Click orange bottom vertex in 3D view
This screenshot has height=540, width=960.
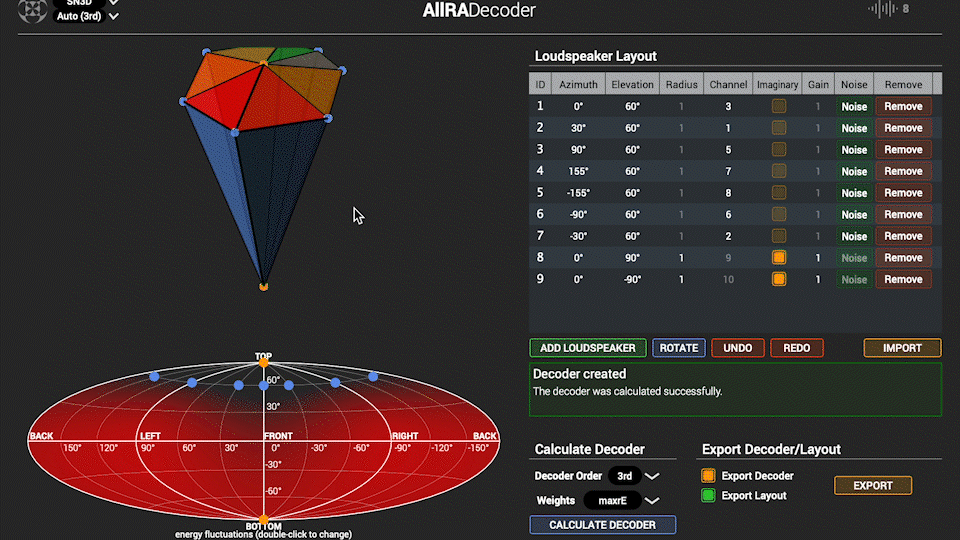point(263,286)
